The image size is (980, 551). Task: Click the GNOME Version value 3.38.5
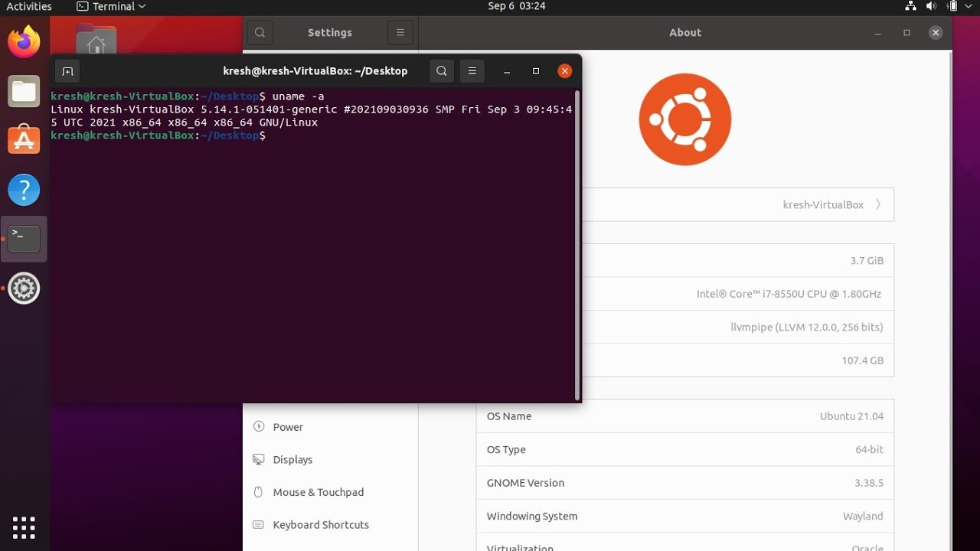[869, 483]
